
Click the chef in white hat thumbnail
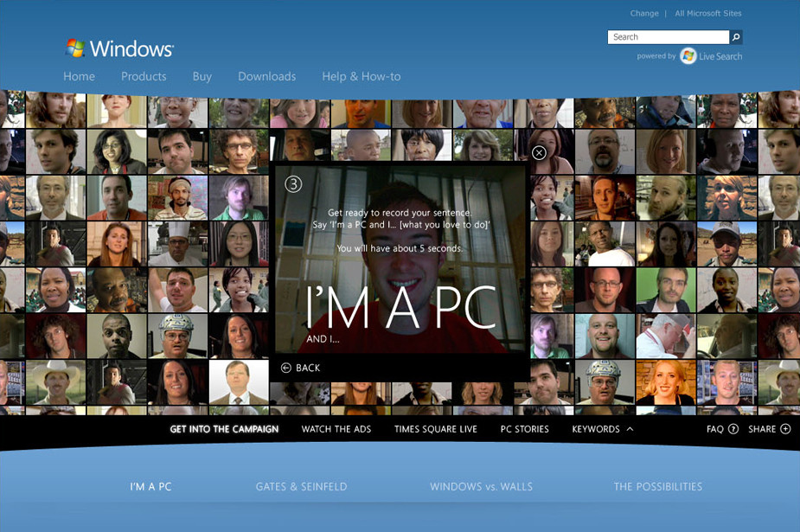[177, 244]
